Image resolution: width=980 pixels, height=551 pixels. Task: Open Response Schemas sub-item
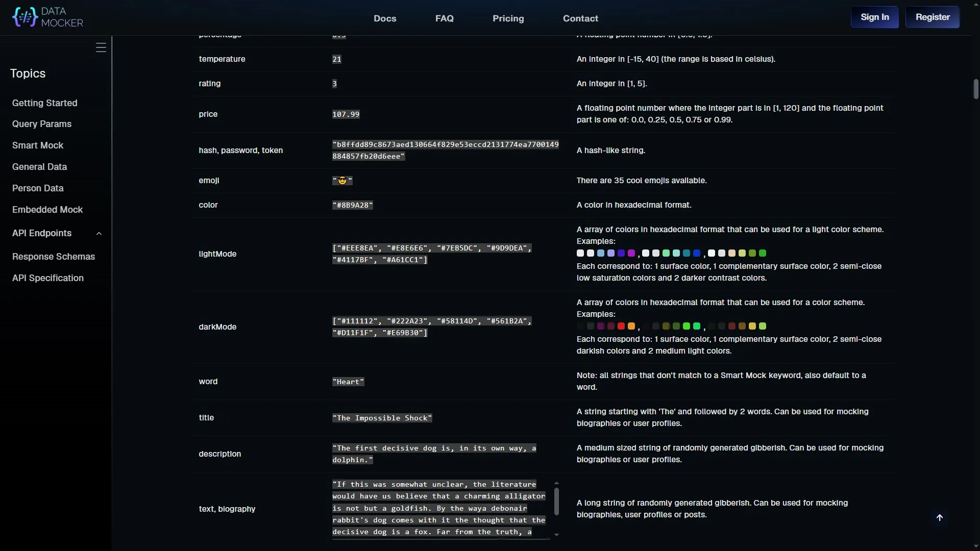click(x=54, y=257)
